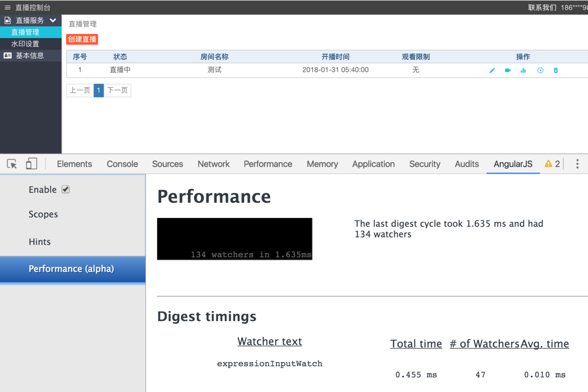The width and height of the screenshot is (588, 392).
Task: Open the camera icon for the live room
Action: (x=507, y=70)
